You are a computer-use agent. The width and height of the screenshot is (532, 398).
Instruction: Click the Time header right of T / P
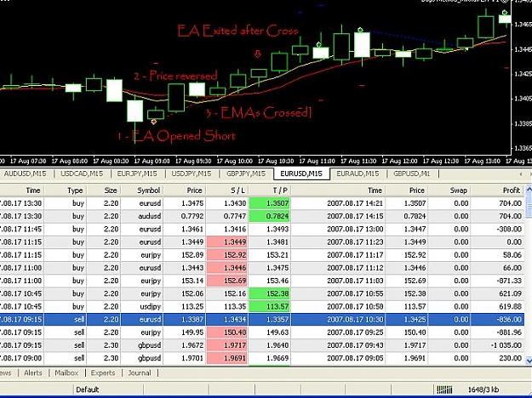point(338,190)
